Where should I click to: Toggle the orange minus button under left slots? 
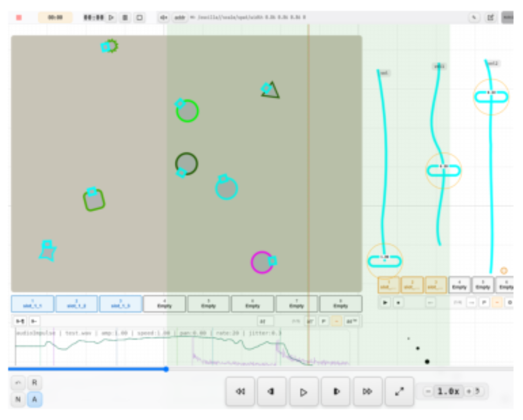click(x=336, y=321)
